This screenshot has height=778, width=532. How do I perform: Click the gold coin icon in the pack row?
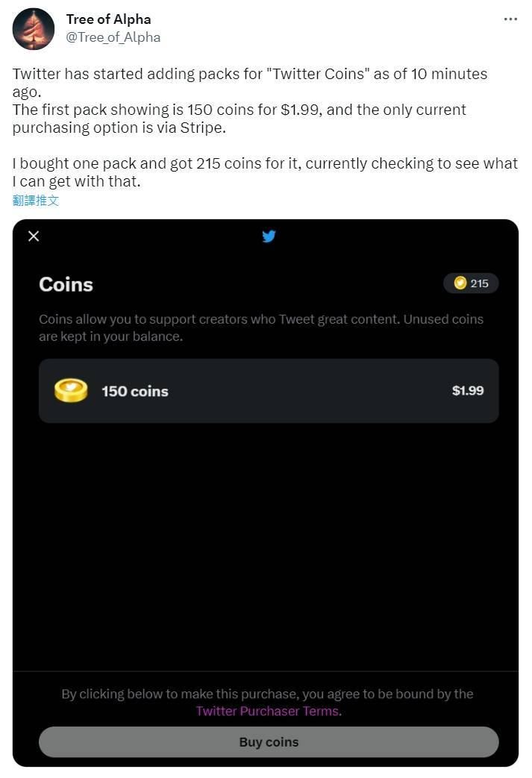pyautogui.click(x=71, y=391)
